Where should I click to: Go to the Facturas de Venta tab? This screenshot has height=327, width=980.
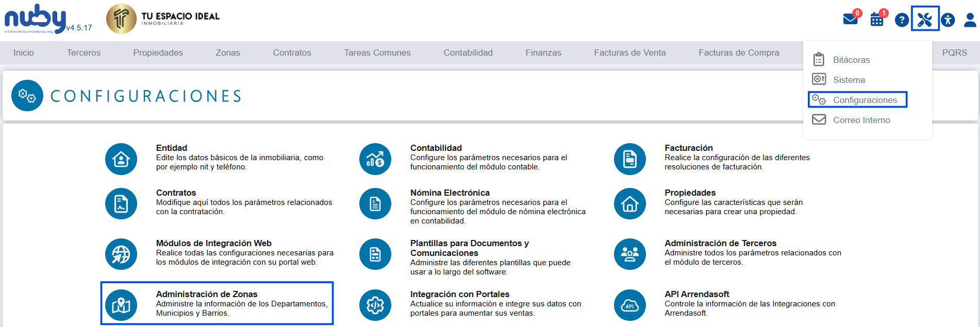629,53
